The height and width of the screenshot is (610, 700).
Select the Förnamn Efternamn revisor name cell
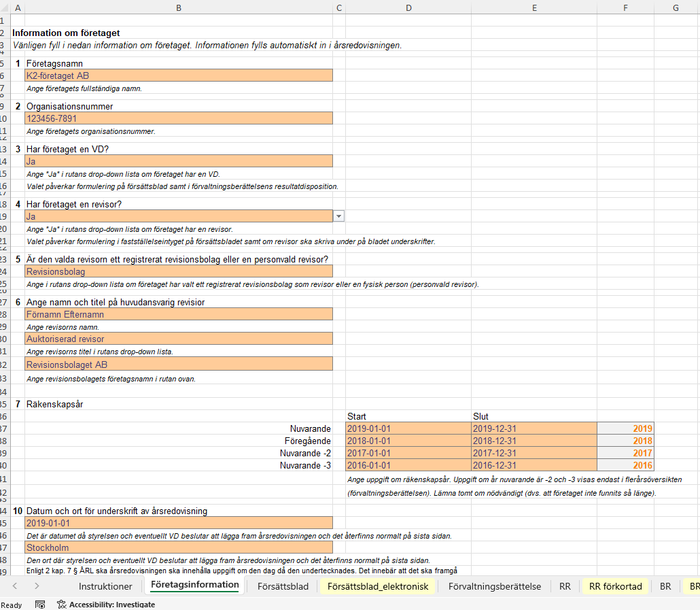coord(179,314)
